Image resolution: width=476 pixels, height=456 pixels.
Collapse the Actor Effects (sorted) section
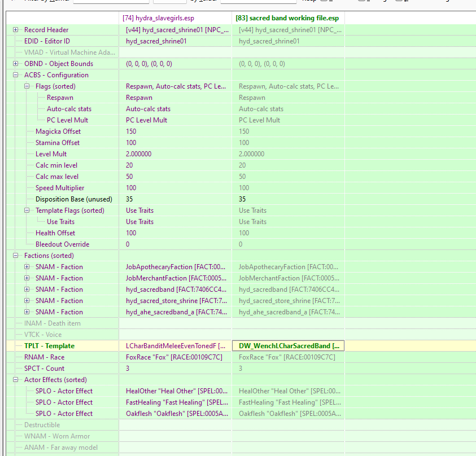click(15, 379)
